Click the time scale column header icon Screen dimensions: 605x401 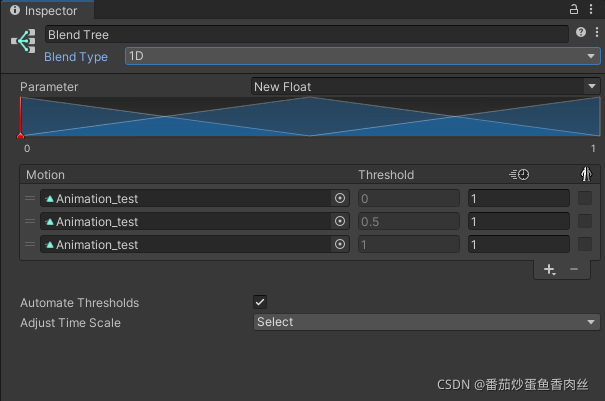point(519,175)
